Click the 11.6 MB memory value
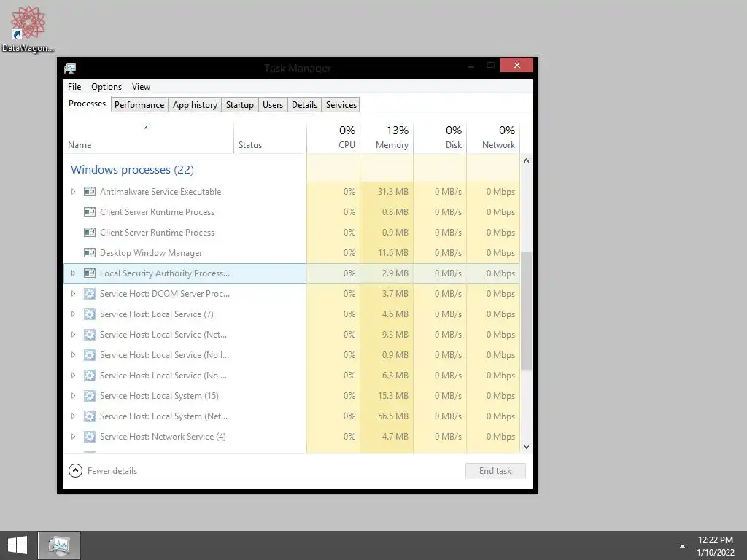747x560 pixels. (x=393, y=253)
